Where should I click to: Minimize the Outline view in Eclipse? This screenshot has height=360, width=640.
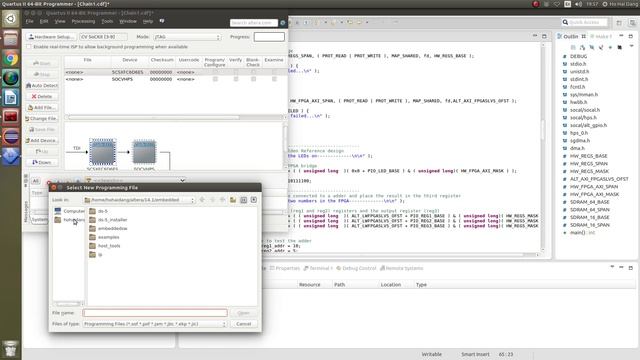click(x=621, y=36)
